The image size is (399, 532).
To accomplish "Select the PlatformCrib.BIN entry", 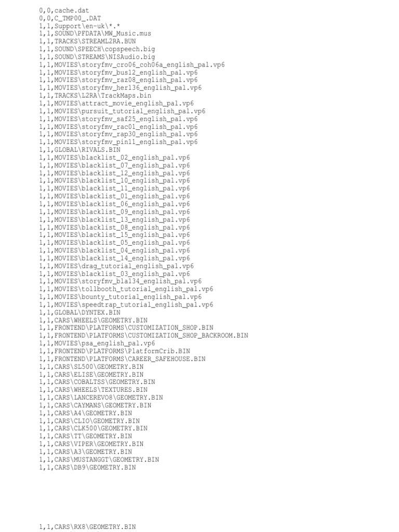I will click(x=115, y=351).
